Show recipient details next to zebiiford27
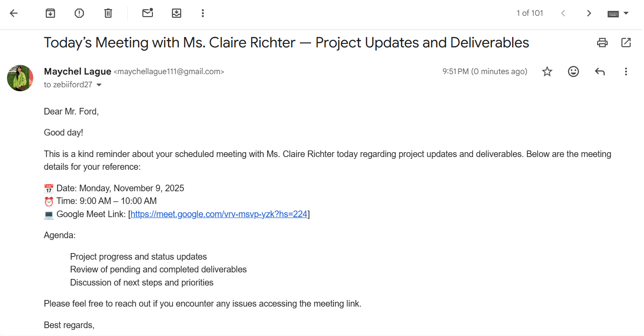The width and height of the screenshot is (644, 336). point(99,85)
